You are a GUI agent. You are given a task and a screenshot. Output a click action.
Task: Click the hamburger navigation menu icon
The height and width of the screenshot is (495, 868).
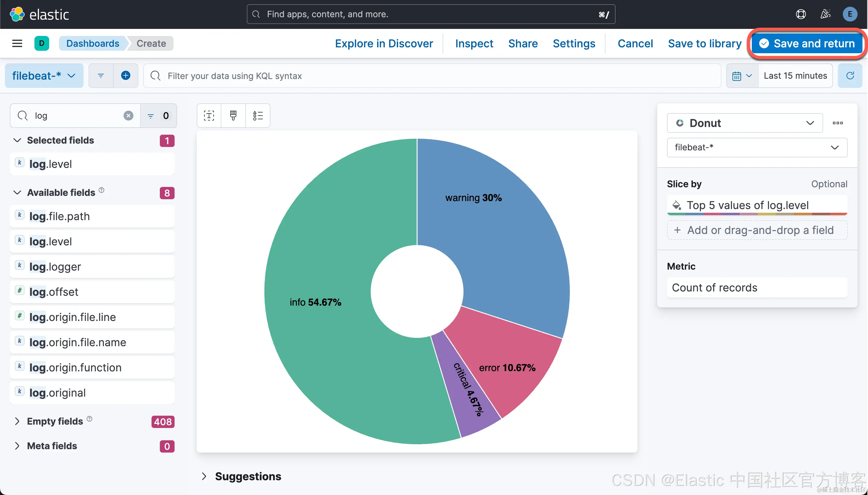click(x=17, y=44)
